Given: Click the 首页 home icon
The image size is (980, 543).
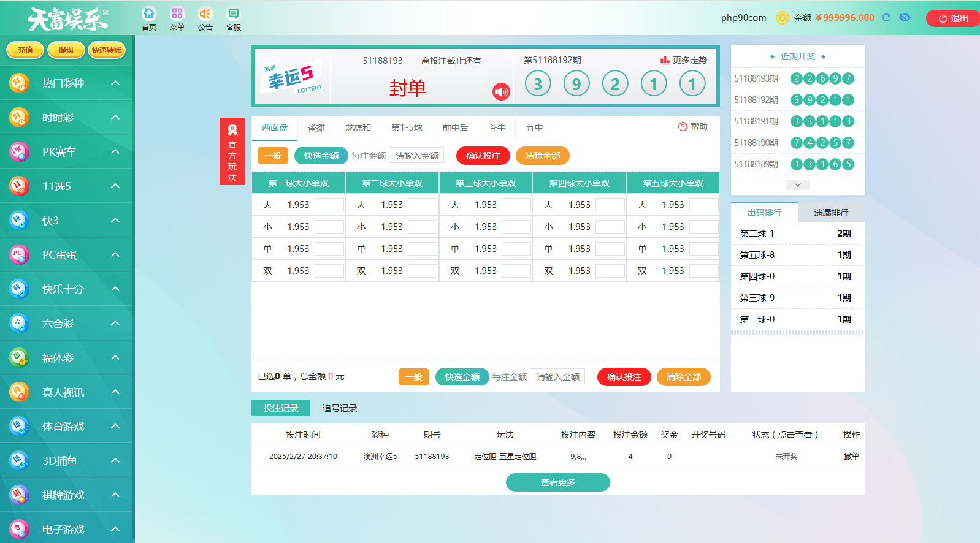Looking at the screenshot, I should coord(149,13).
